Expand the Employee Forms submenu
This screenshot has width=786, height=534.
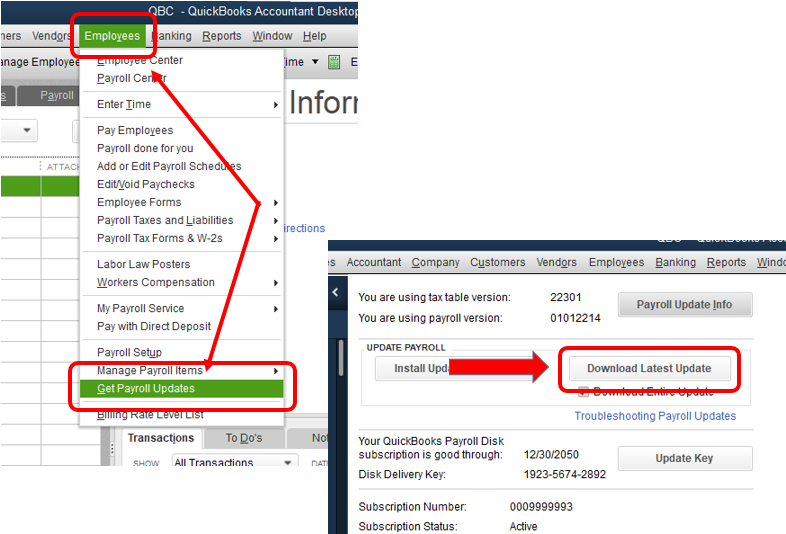click(x=181, y=203)
